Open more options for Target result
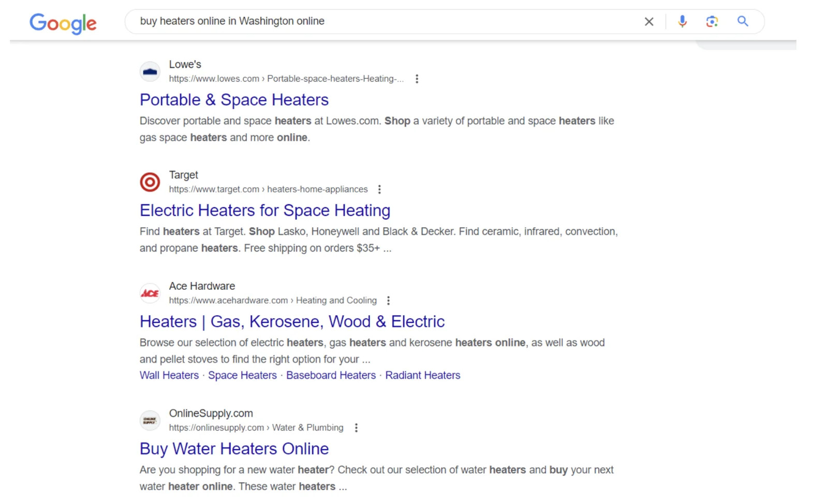Image resolution: width=827 pixels, height=504 pixels. (379, 189)
